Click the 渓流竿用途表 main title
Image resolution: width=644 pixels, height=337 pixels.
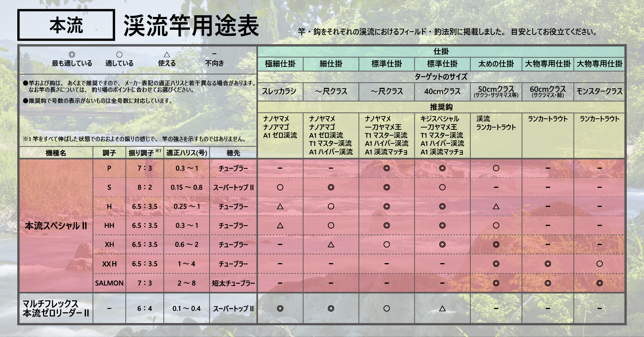(x=191, y=26)
